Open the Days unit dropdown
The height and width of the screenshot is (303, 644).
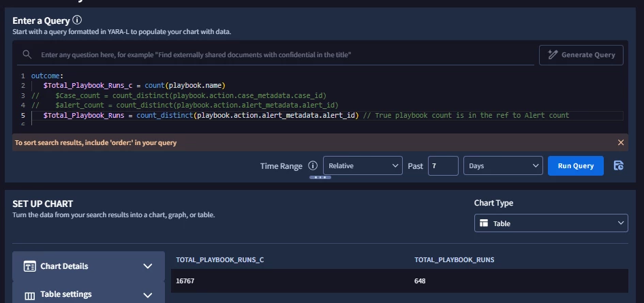(503, 166)
